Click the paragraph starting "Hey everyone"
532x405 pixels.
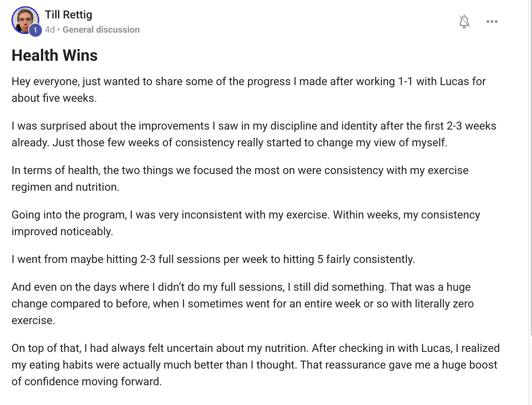pos(248,81)
